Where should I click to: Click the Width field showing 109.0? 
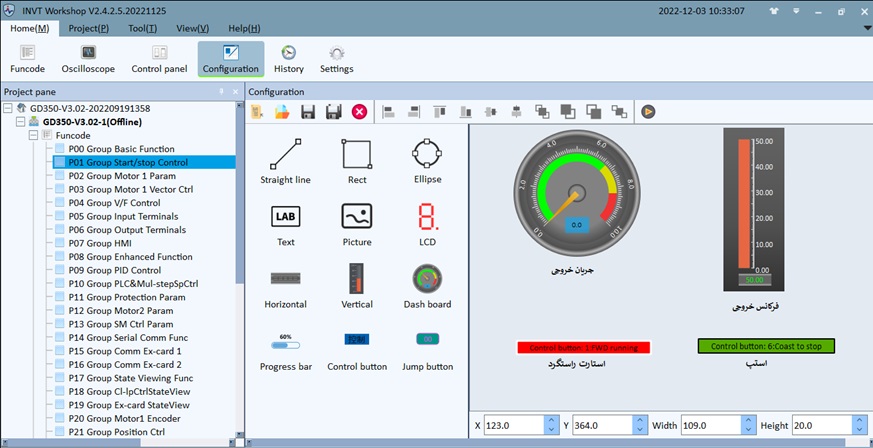click(x=712, y=426)
